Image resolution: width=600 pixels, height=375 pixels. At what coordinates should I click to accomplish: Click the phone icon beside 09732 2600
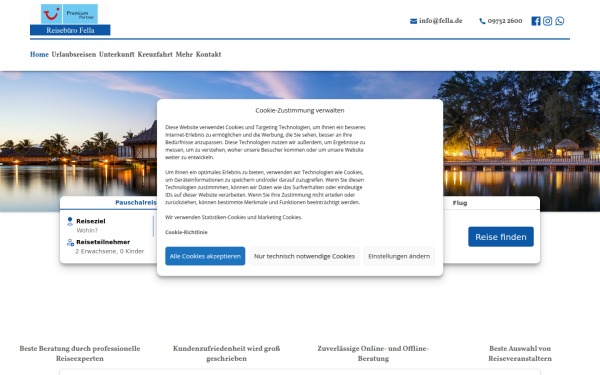pyautogui.click(x=482, y=21)
